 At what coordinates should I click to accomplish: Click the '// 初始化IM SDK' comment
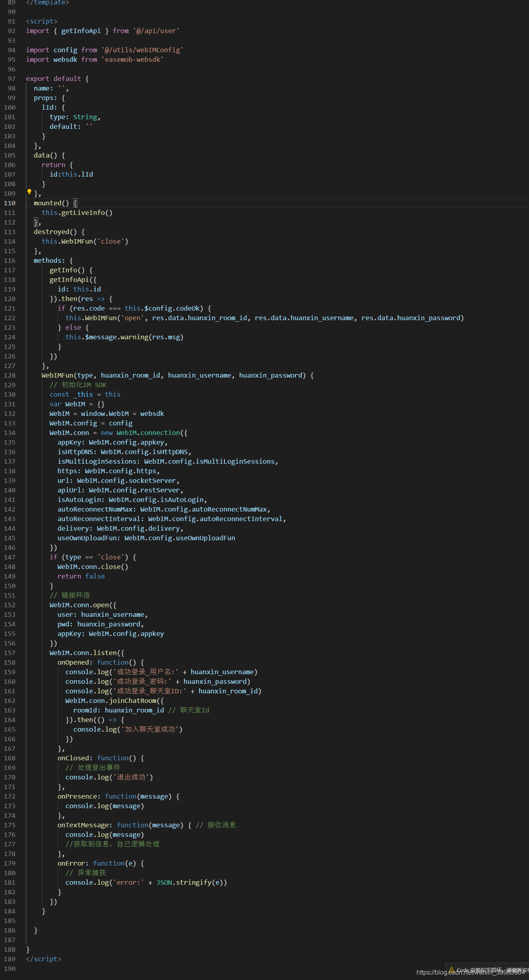coord(78,385)
